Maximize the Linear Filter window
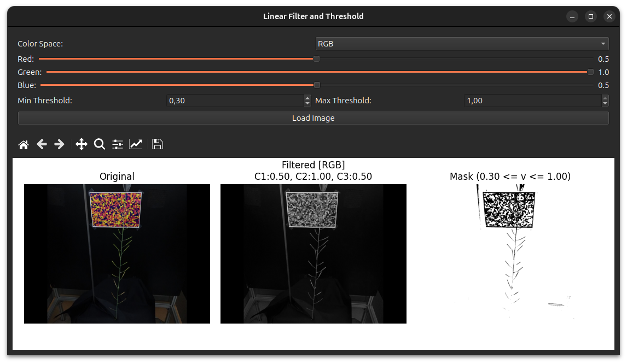The width and height of the screenshot is (627, 364). point(590,16)
